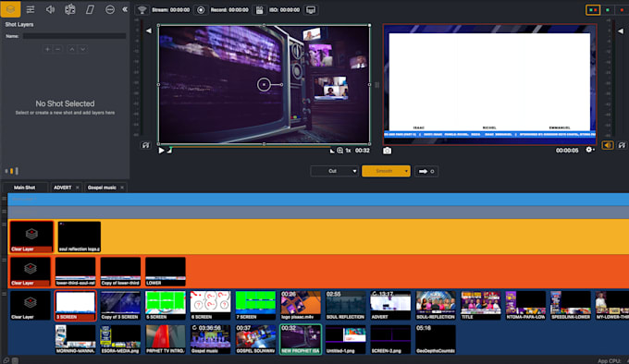Click the preview playback scrub bar
Viewport: 629px width, 364px height.
point(251,148)
